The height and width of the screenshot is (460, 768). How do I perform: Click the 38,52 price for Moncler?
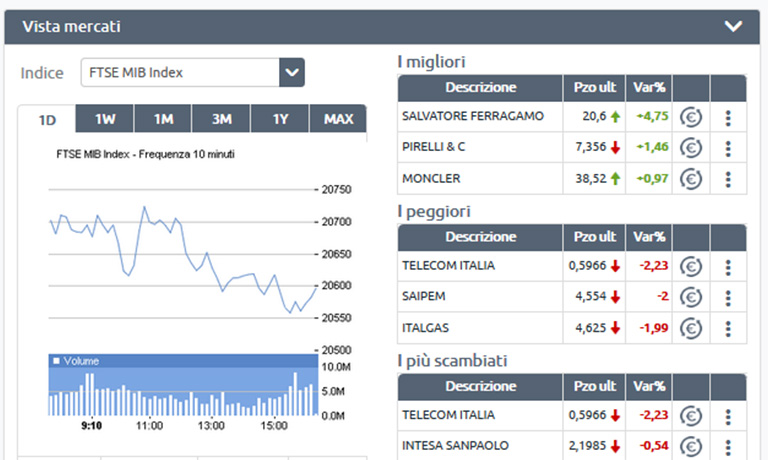(x=591, y=178)
